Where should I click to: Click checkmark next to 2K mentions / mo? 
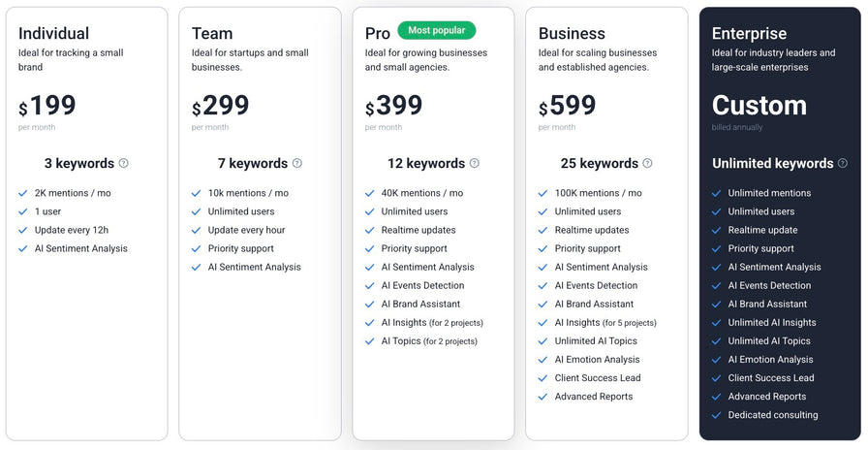click(22, 193)
